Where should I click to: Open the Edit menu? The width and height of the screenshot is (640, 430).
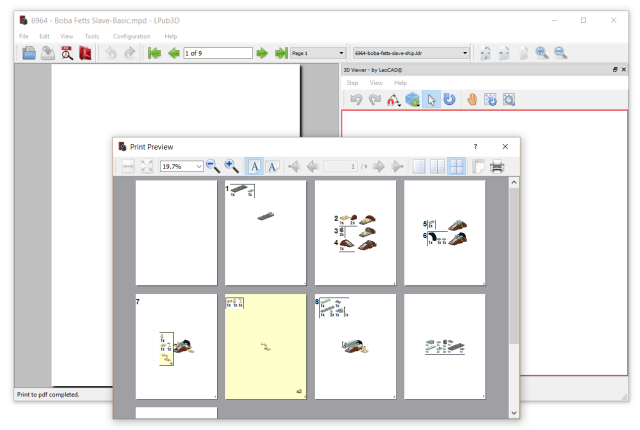[44, 36]
